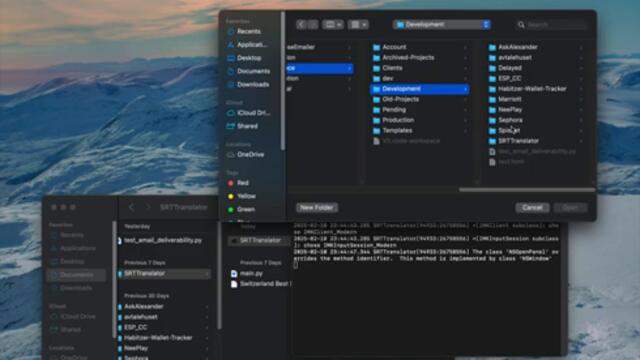Image resolution: width=640 pixels, height=360 pixels.
Task: Select the dev folder icon
Action: (x=376, y=78)
